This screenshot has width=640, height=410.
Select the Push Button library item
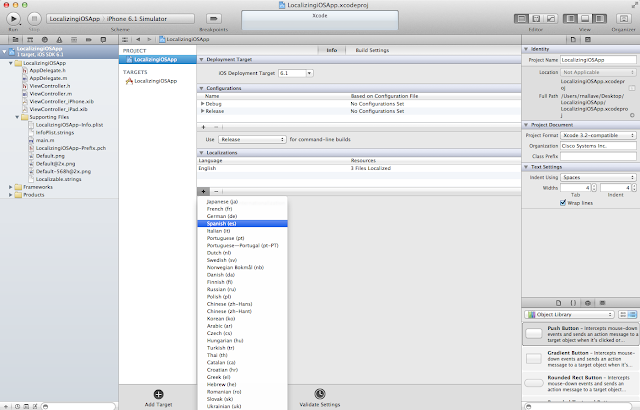tap(581, 334)
